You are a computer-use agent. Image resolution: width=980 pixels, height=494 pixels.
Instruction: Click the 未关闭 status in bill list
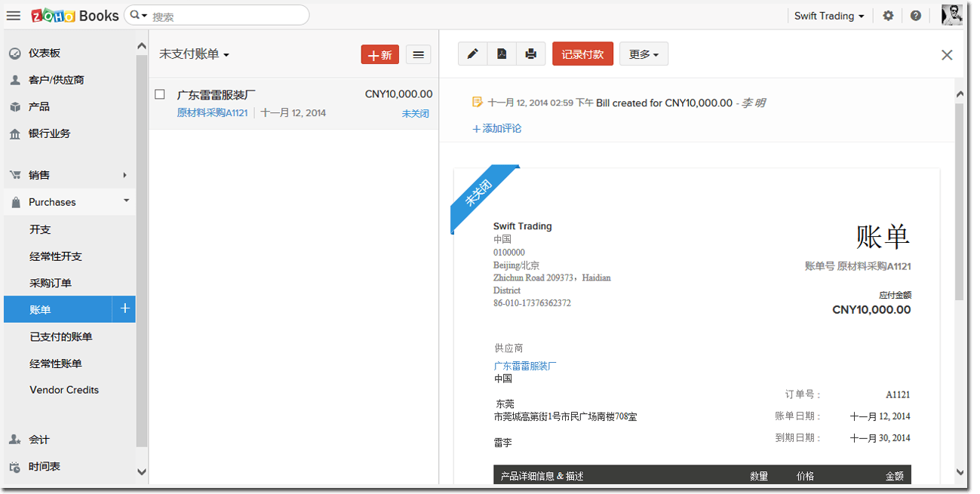pyautogui.click(x=416, y=114)
